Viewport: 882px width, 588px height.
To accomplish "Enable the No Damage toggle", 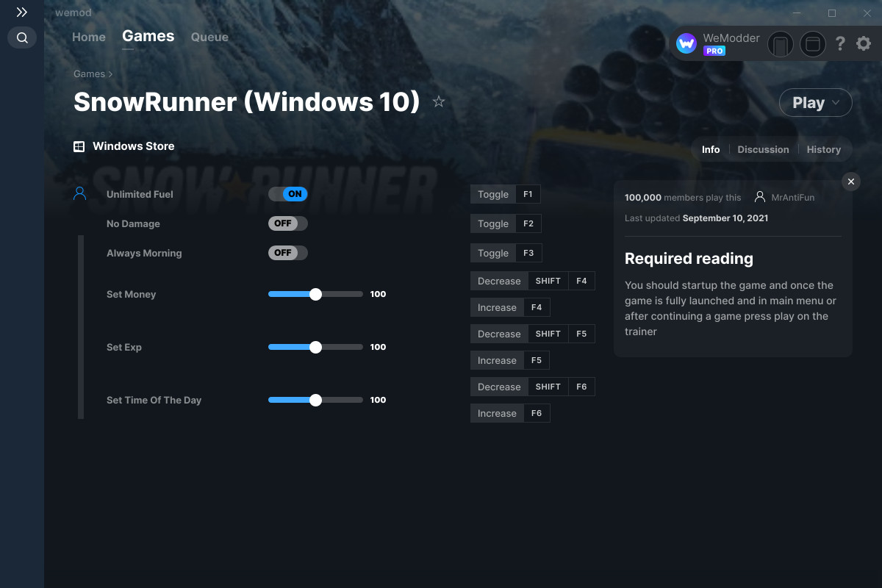I will tap(288, 223).
